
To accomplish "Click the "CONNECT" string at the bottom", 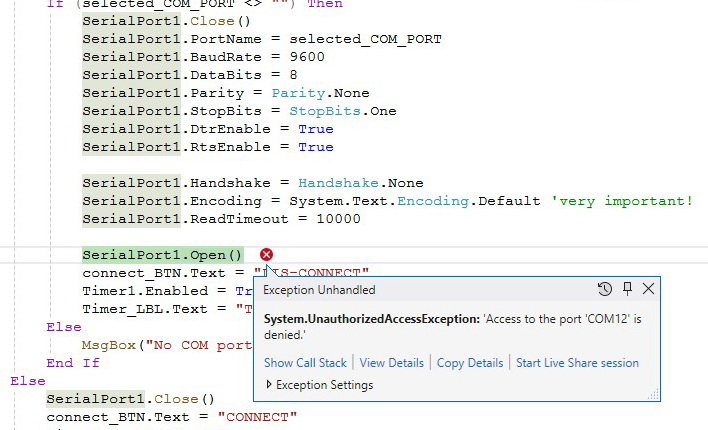I will [254, 417].
